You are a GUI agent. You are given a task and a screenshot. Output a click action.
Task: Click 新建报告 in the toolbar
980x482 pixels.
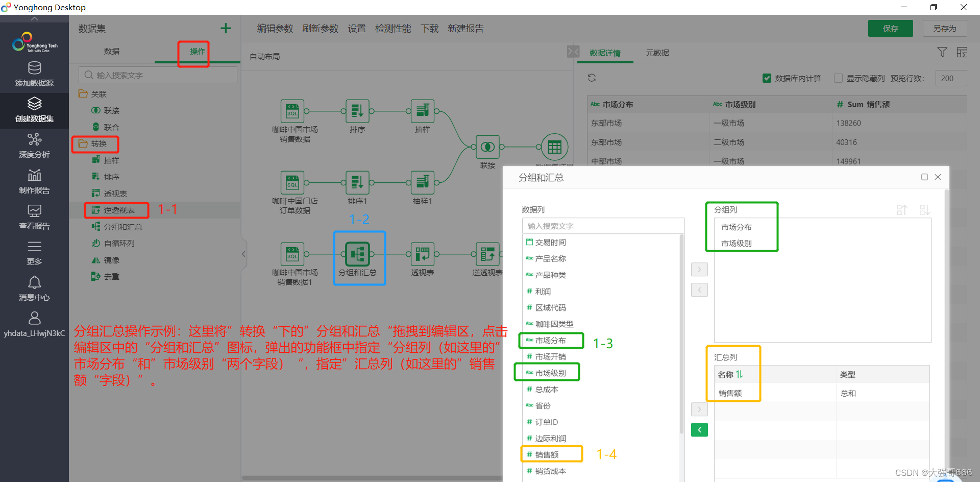tap(465, 29)
